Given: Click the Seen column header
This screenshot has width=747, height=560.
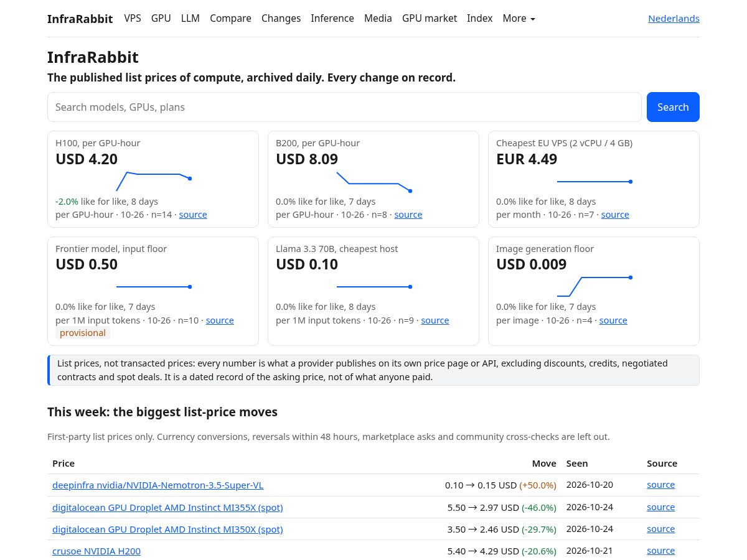Looking at the screenshot, I should (x=577, y=464).
